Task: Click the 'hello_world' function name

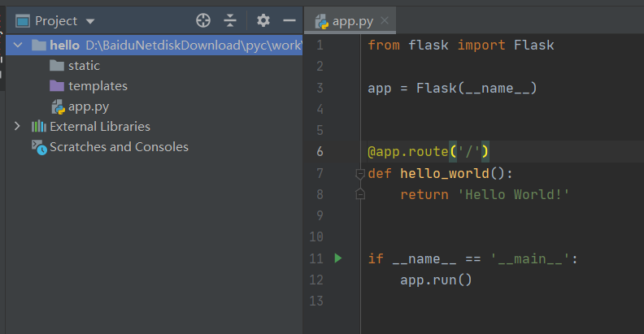Action: (445, 173)
